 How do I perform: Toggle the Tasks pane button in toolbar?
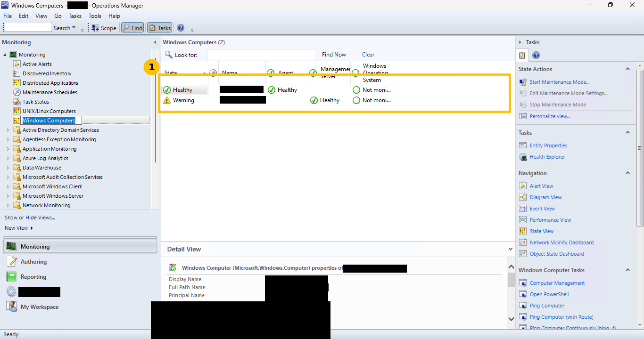tap(160, 28)
